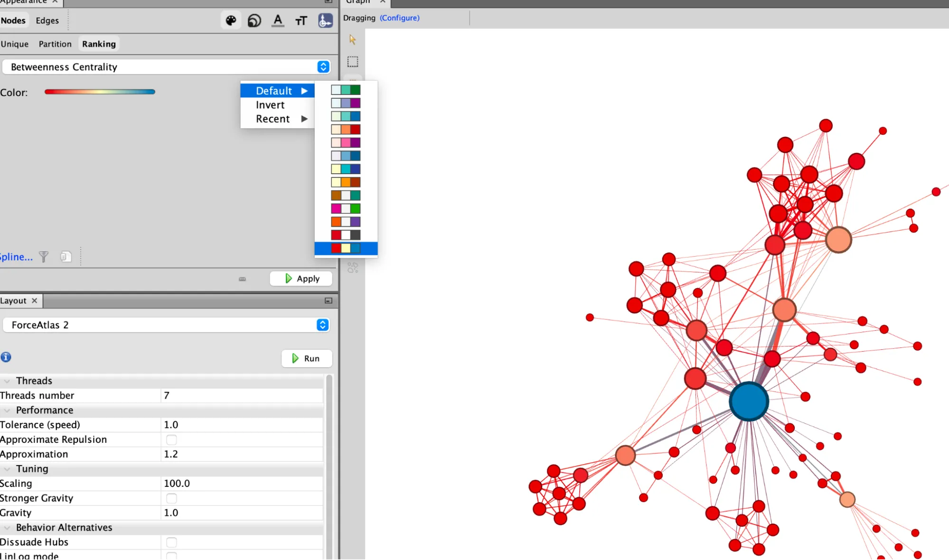Click the label color icon
This screenshot has height=560, width=949.
278,20
